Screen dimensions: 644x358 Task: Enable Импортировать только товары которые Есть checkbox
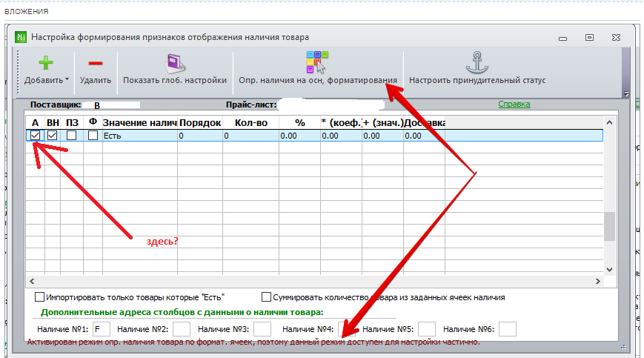[x=39, y=296]
